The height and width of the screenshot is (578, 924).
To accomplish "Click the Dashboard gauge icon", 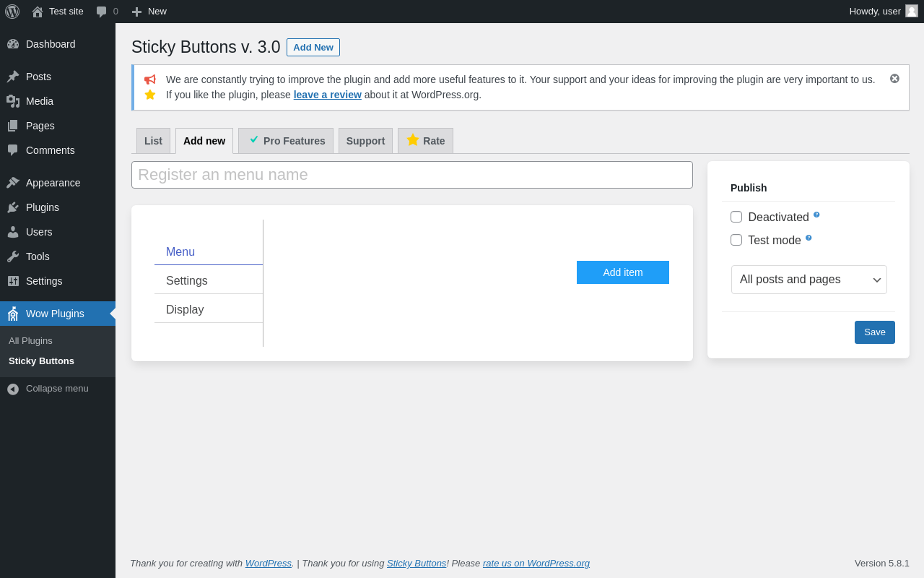I will tap(13, 44).
